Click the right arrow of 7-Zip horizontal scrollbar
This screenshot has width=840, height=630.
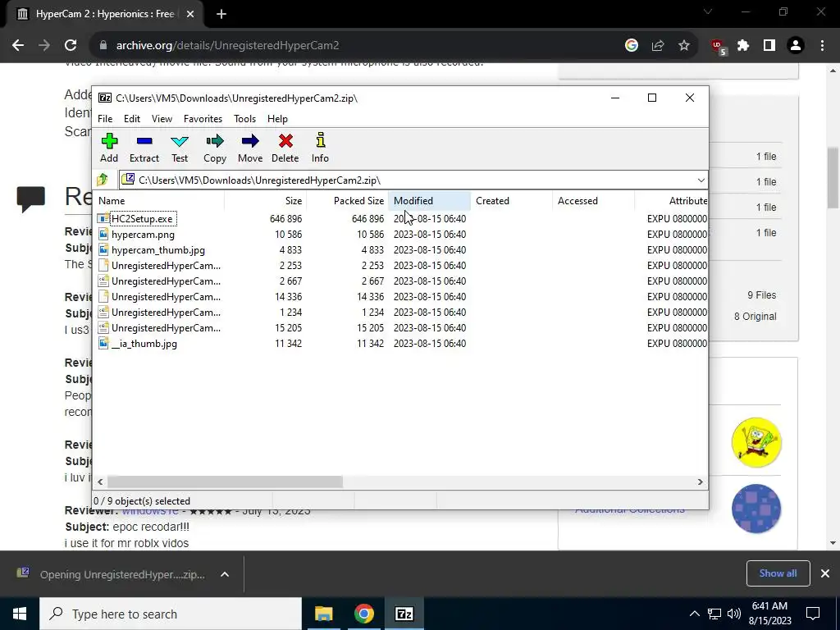(x=701, y=482)
